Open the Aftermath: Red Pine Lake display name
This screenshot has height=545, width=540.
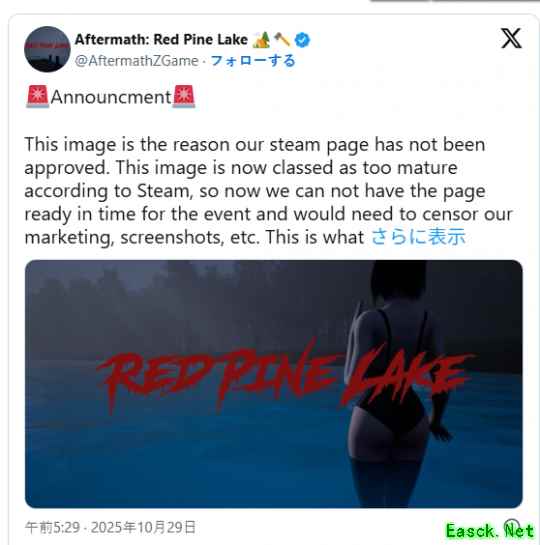161,40
